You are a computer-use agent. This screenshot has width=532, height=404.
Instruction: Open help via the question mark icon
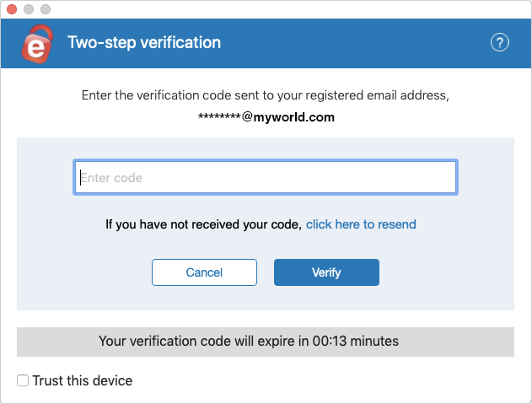499,43
